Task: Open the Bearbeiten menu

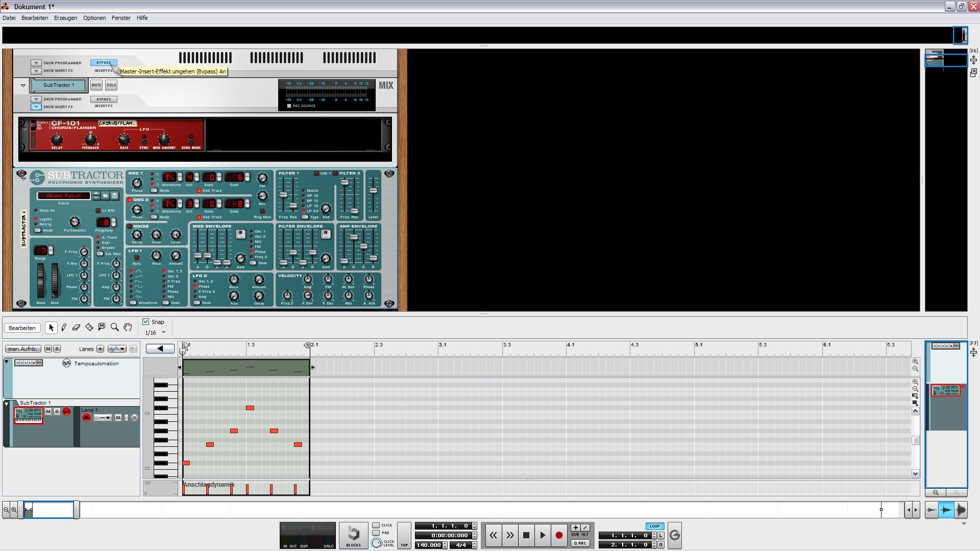Action: 35,18
